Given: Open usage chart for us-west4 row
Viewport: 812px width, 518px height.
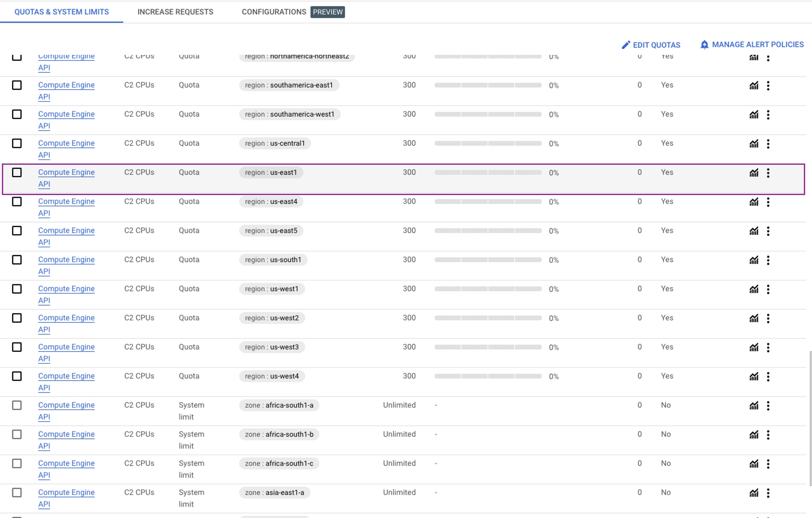Looking at the screenshot, I should tap(754, 376).
